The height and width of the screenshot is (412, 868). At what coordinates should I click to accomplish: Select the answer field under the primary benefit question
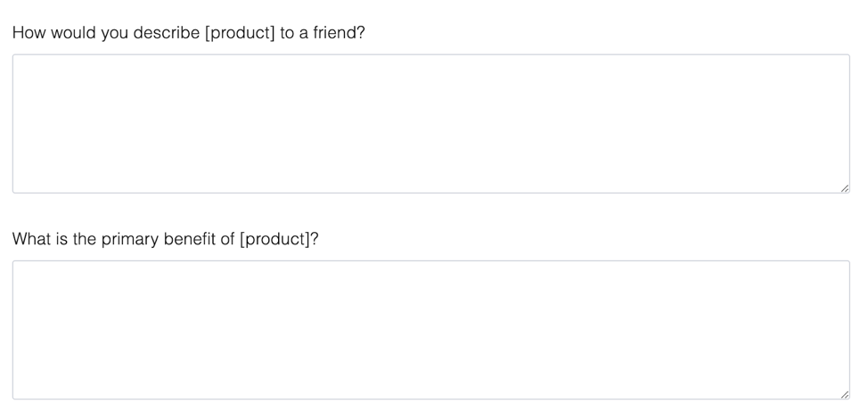(430, 329)
